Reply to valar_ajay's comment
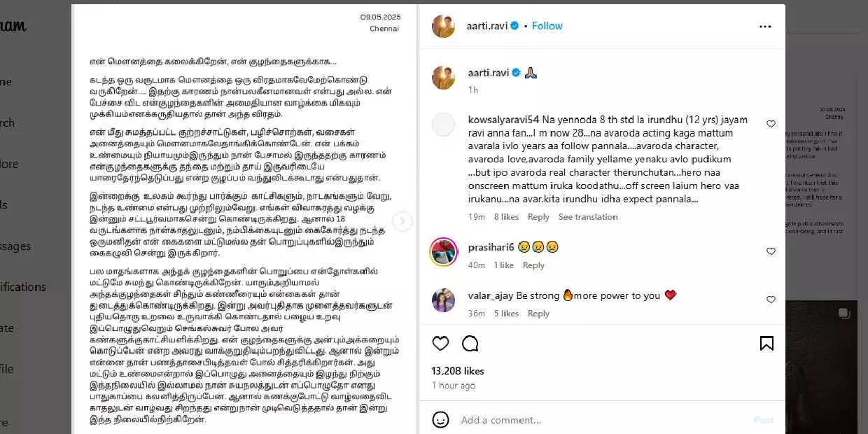The image size is (868, 434). (538, 314)
